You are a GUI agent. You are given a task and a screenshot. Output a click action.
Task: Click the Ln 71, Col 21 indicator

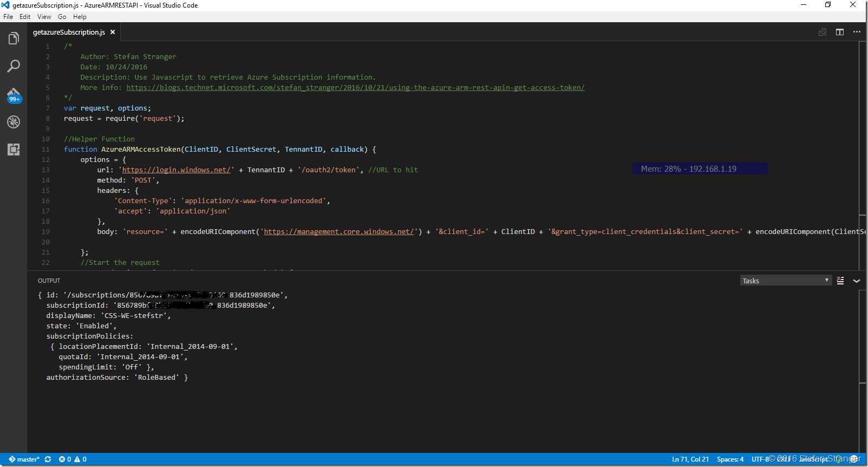coord(690,459)
